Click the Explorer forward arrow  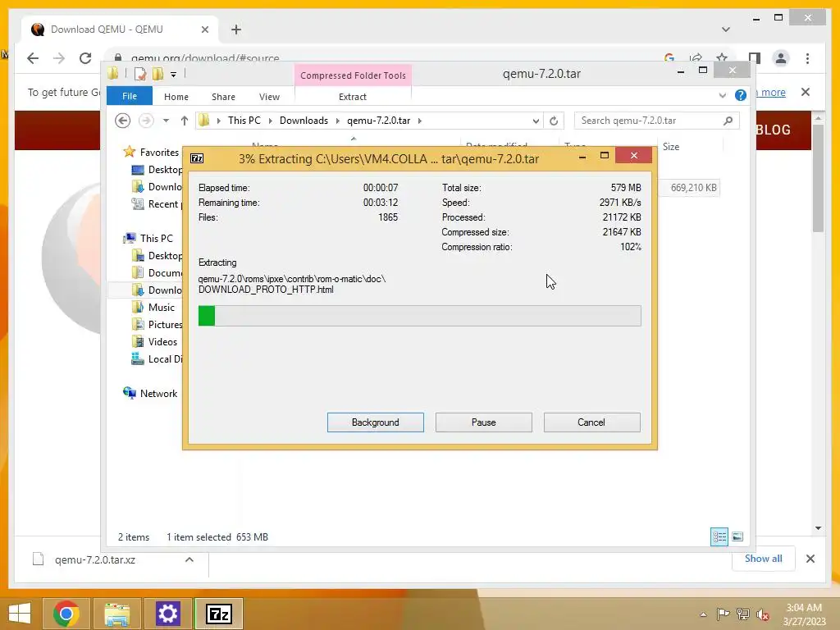point(146,121)
